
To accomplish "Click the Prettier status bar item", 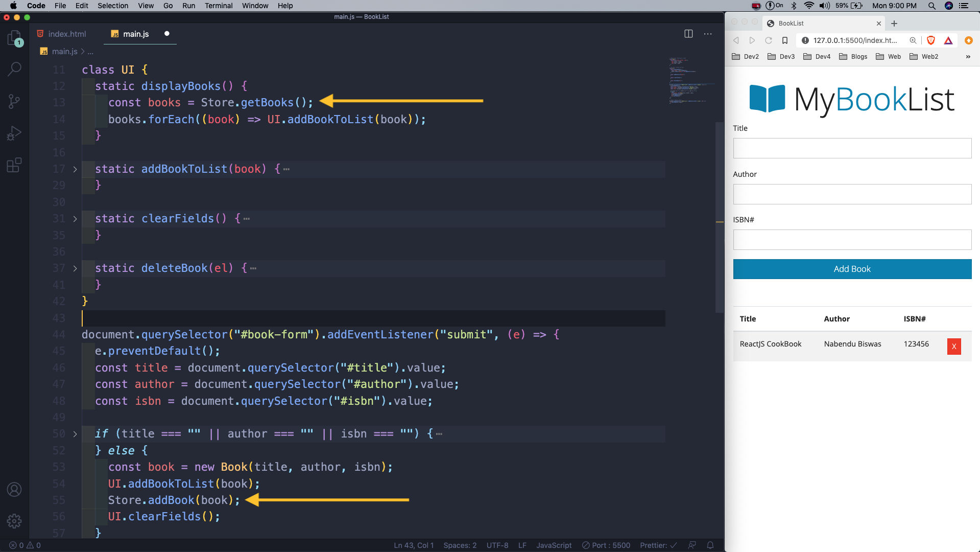I will 658,545.
